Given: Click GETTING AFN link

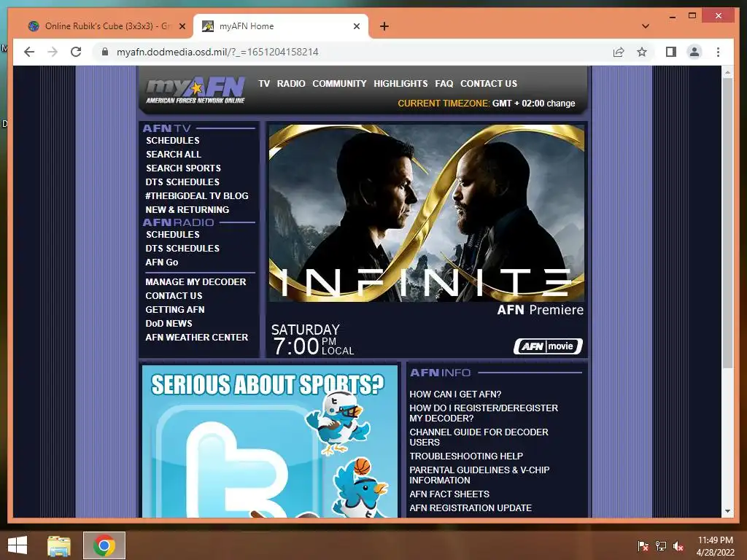Looking at the screenshot, I should point(175,309).
